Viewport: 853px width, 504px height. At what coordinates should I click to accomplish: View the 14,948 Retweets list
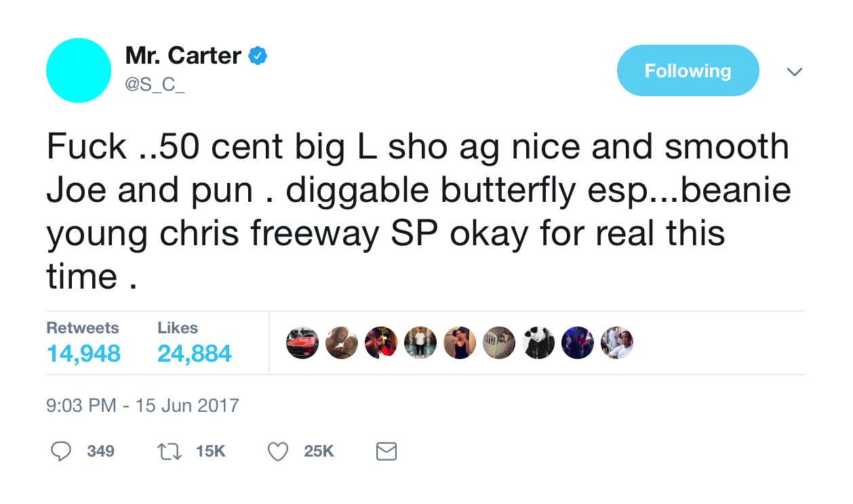(83, 343)
